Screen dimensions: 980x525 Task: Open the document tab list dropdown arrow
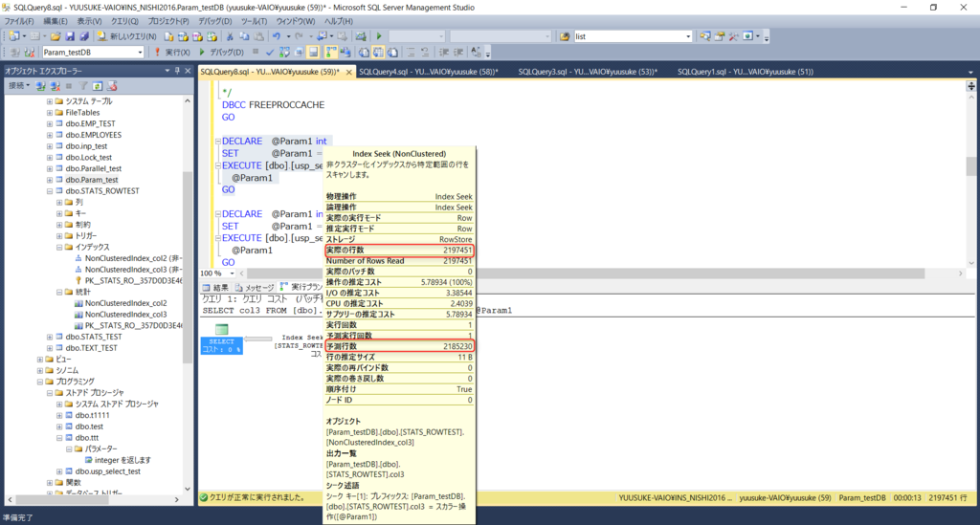point(970,72)
